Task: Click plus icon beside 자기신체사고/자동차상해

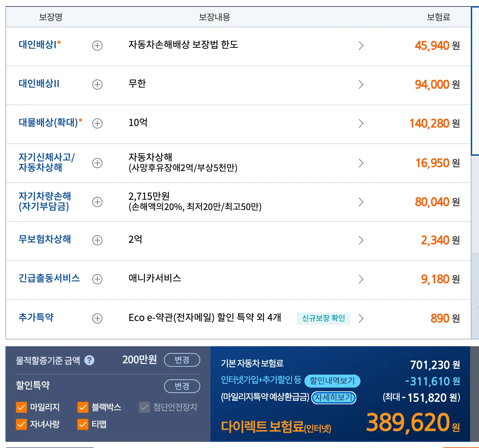Action: 98,163
